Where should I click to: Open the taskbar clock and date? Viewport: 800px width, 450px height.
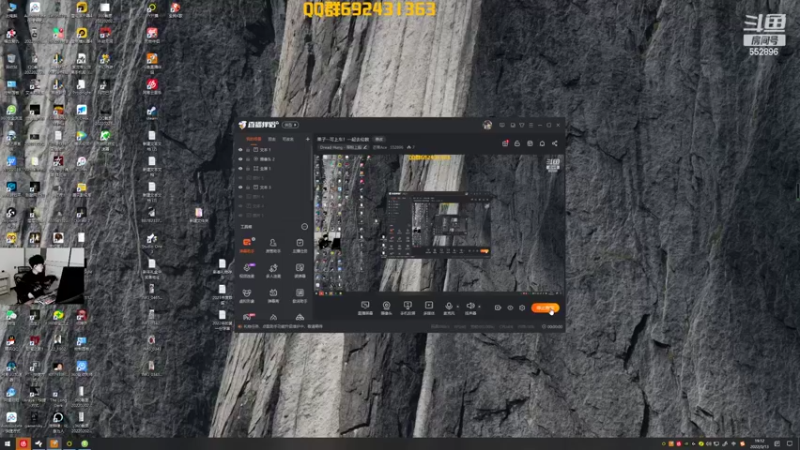coord(759,444)
